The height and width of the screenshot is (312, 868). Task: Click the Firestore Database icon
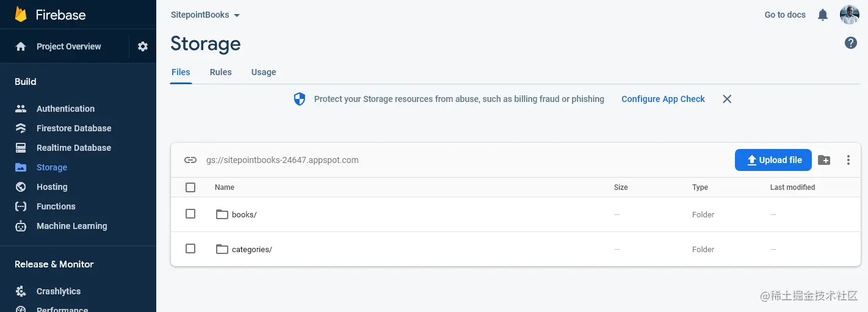tap(21, 128)
